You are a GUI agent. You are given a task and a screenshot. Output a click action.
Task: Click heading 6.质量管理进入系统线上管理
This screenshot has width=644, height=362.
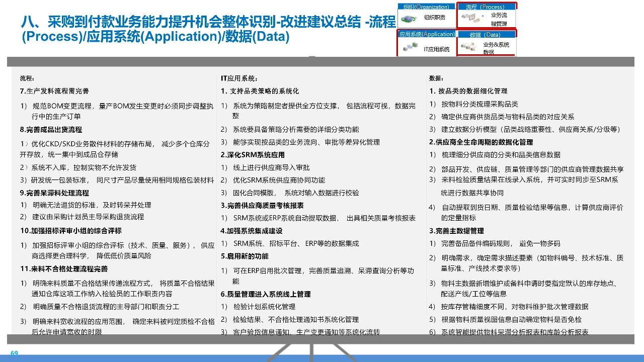click(266, 294)
